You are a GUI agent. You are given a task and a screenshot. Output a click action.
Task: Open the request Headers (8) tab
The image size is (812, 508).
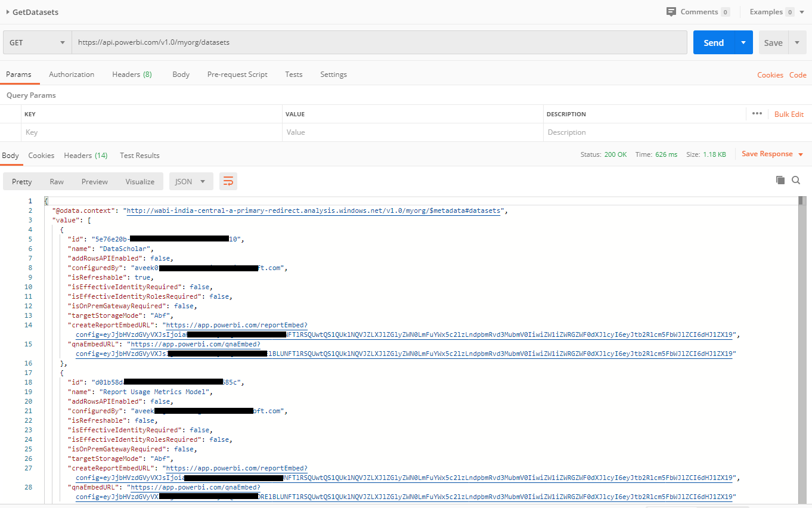132,75
